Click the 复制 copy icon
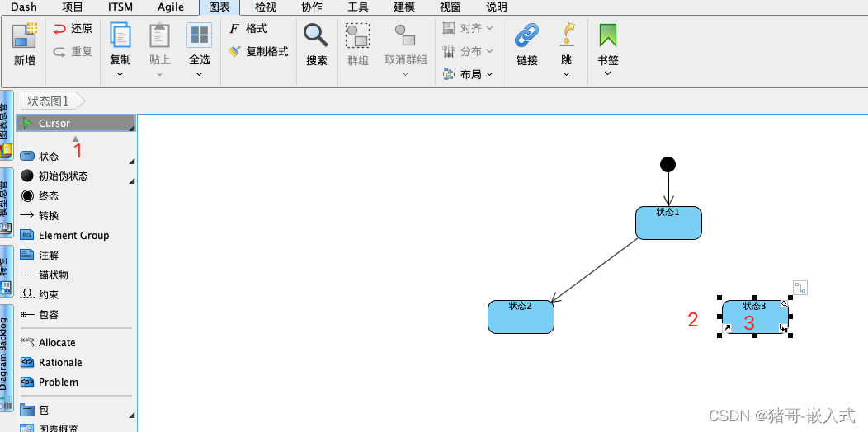 click(x=120, y=35)
